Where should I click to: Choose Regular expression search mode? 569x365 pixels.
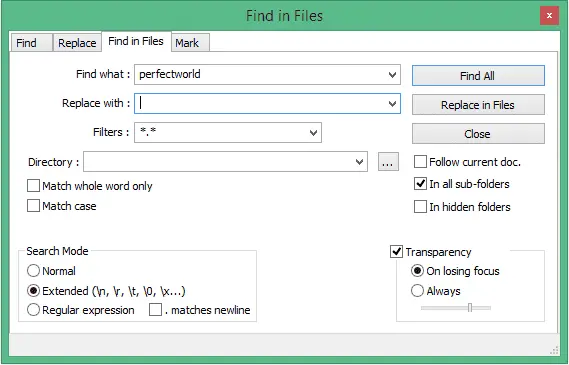click(81, 310)
